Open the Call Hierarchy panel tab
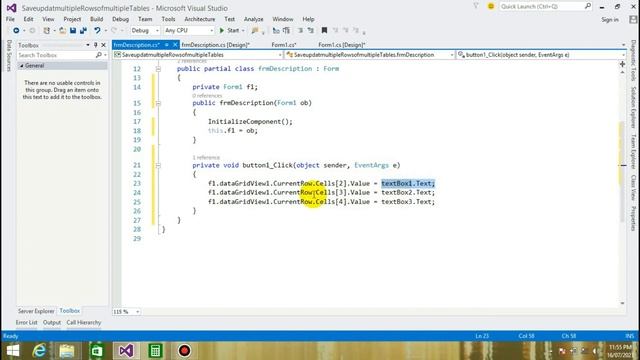The height and width of the screenshot is (360, 640). (x=84, y=322)
